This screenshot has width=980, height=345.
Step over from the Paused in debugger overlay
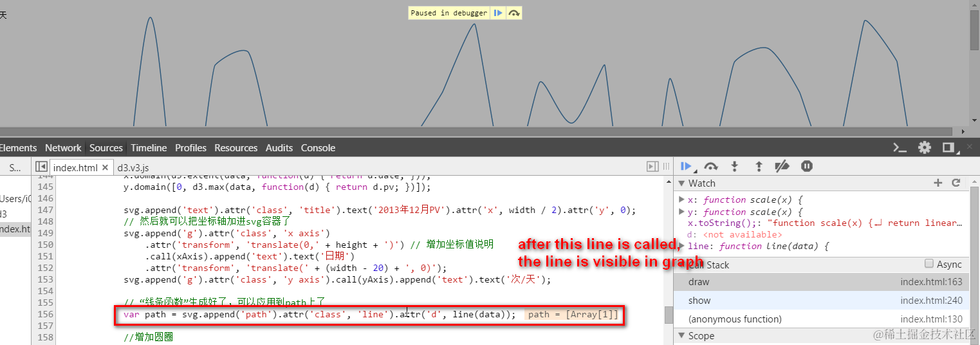point(513,13)
